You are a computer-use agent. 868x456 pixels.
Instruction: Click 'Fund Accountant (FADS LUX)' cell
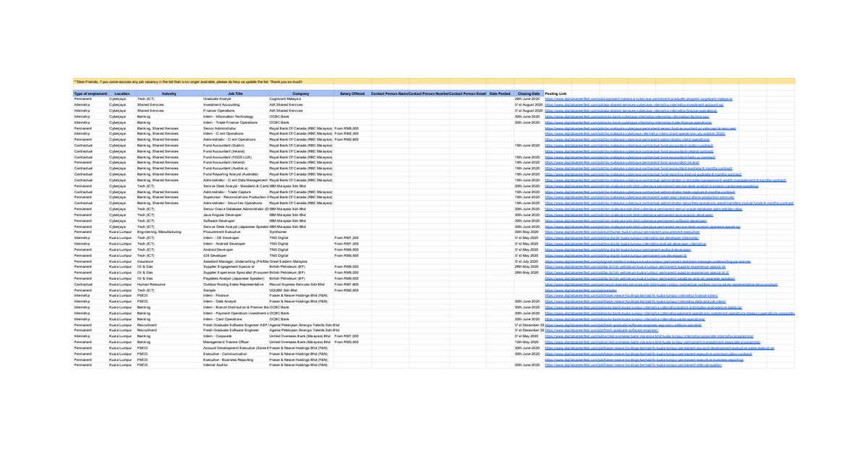coord(236,157)
